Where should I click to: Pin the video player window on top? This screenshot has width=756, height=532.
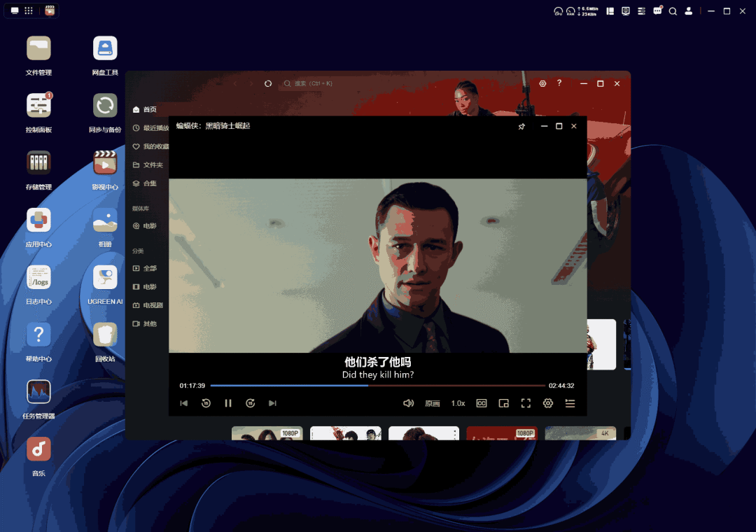(521, 127)
